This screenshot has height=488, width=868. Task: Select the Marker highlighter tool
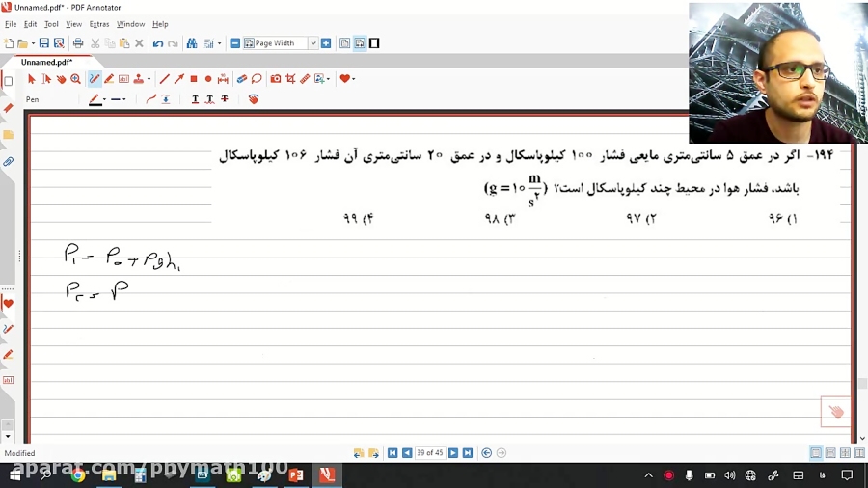(109, 79)
